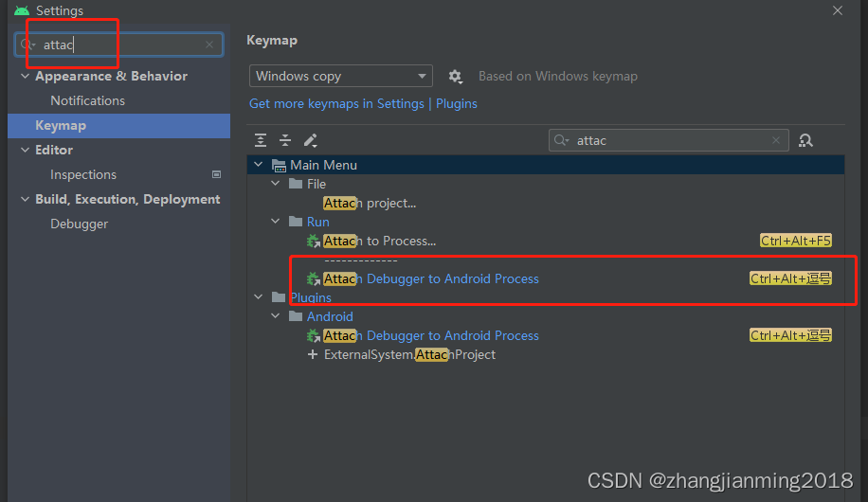Screen dimensions: 868x502
Task: Click Ctrl+Alt+逗号 shortcut in Run group
Action: pos(790,278)
